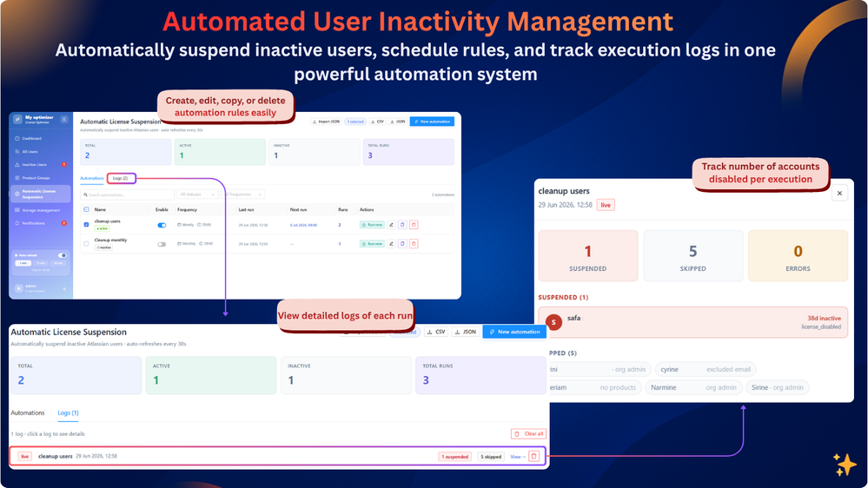This screenshot has width=868, height=488.
Task: Click the 'active' status badge under cleanup users
Action: 102,228
